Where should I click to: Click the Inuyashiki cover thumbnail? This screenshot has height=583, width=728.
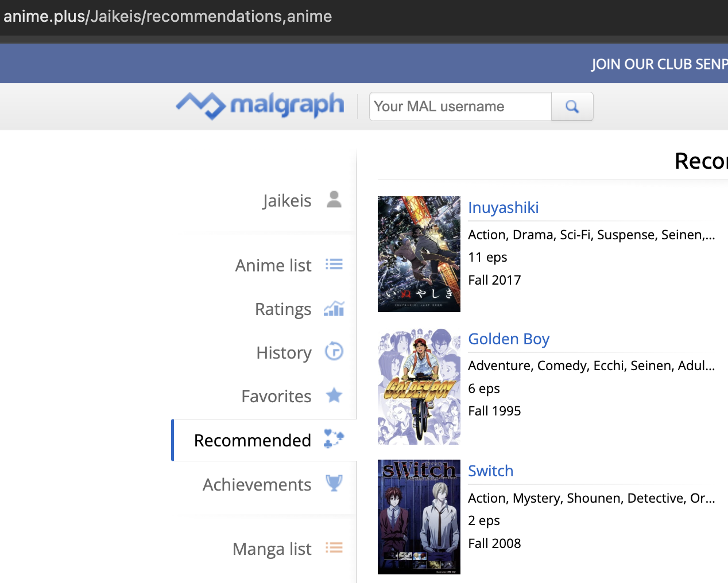pos(419,254)
